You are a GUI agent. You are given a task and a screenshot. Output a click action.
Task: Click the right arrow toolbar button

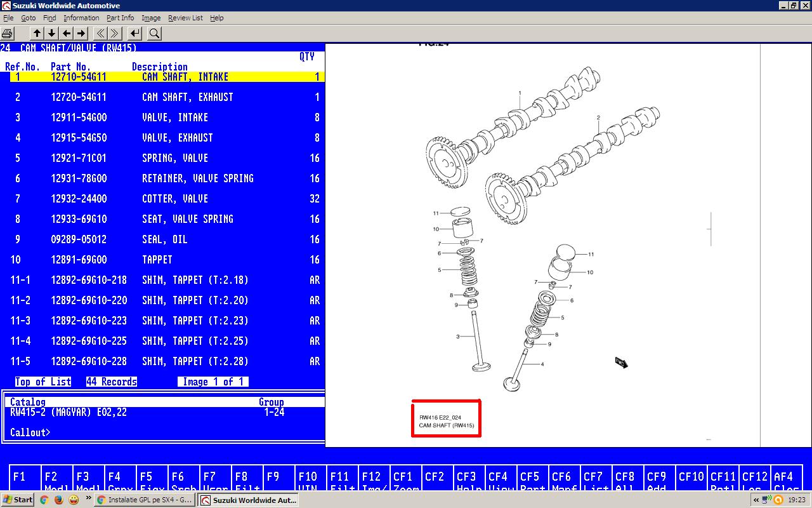(x=81, y=34)
